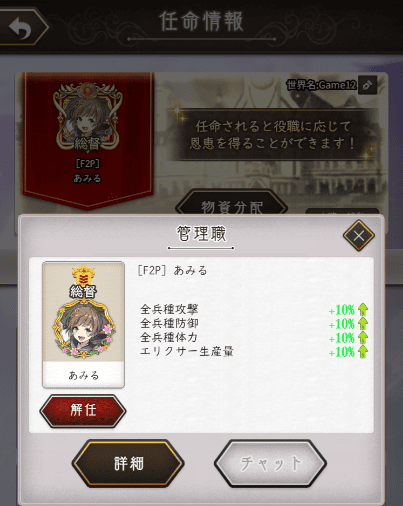
Task: Click the 世界名:Game12 world name label
Action: [x=321, y=85]
